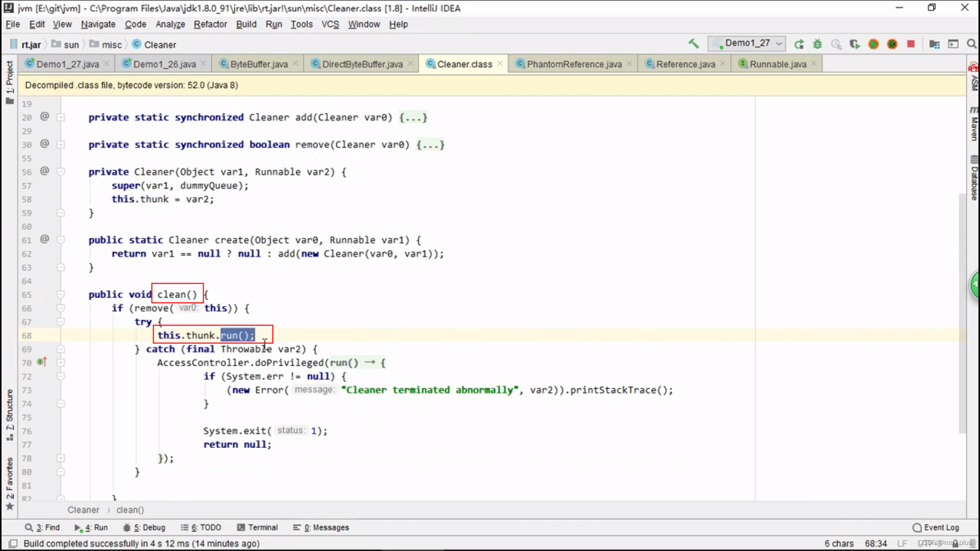This screenshot has height=551, width=980.
Task: Click the rt.jar breadcrumb
Action: (x=26, y=44)
